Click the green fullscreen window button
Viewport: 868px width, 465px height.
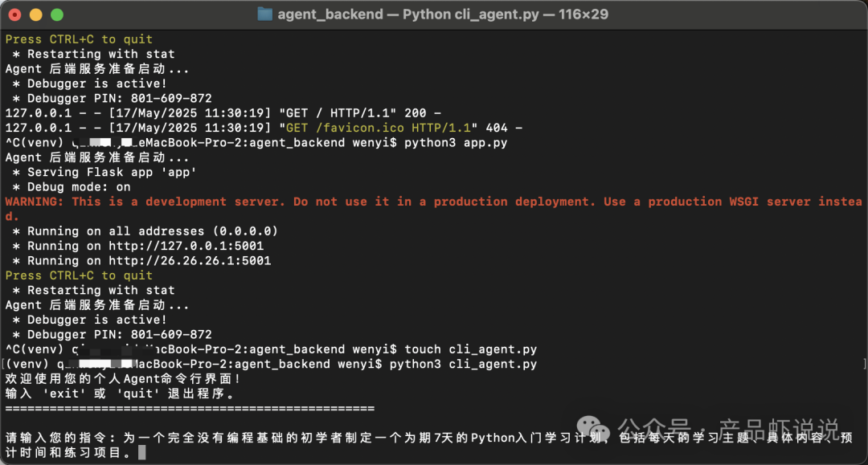coord(57,15)
